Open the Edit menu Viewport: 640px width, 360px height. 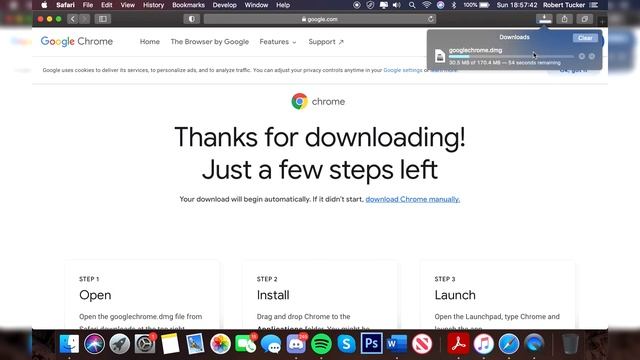(x=107, y=5)
